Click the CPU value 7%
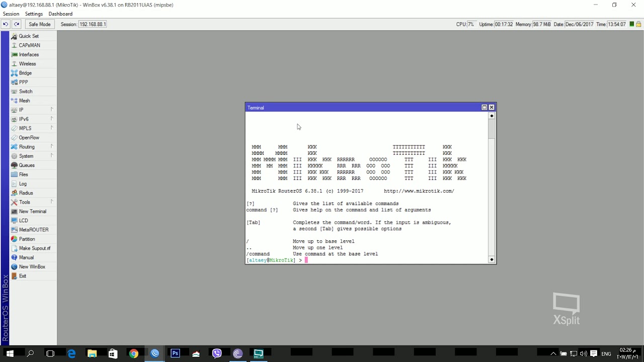This screenshot has height=362, width=644. point(471,24)
